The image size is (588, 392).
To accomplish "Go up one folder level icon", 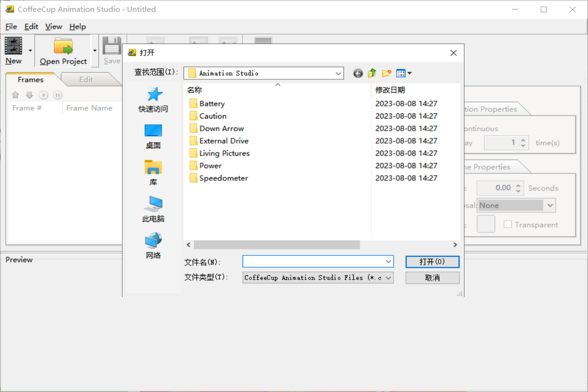I will click(x=372, y=73).
